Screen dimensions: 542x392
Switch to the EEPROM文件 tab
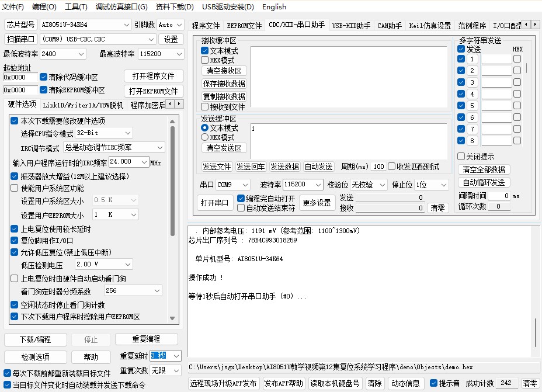tap(244, 26)
